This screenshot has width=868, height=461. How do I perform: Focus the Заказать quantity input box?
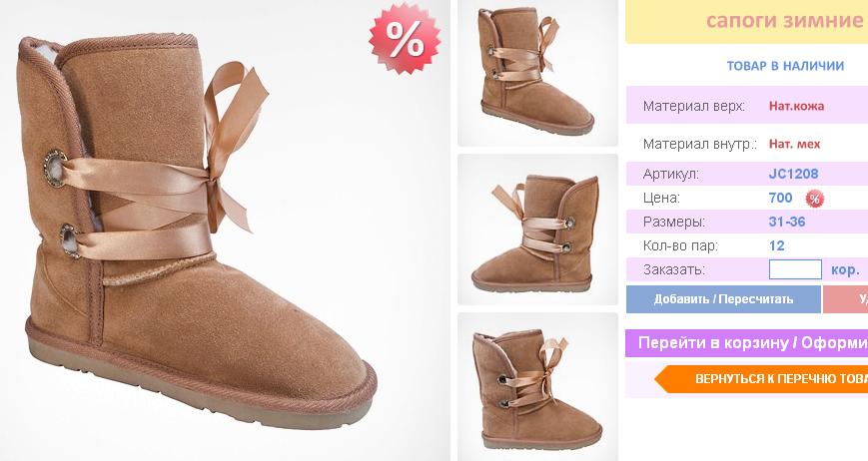click(795, 269)
